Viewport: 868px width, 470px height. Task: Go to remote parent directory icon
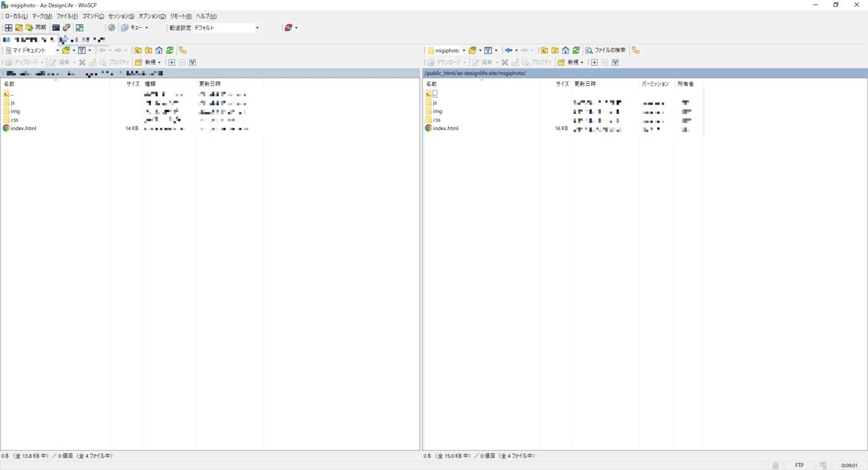click(x=544, y=50)
